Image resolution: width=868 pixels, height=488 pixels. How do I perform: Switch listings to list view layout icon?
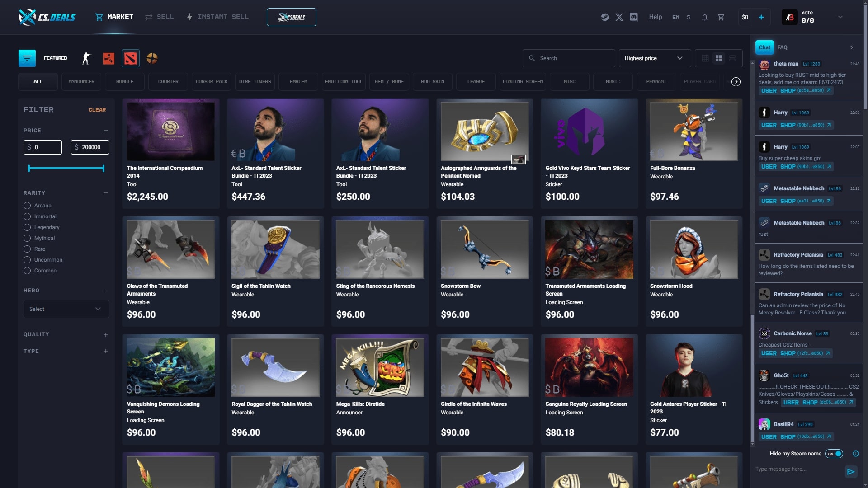[x=732, y=58]
